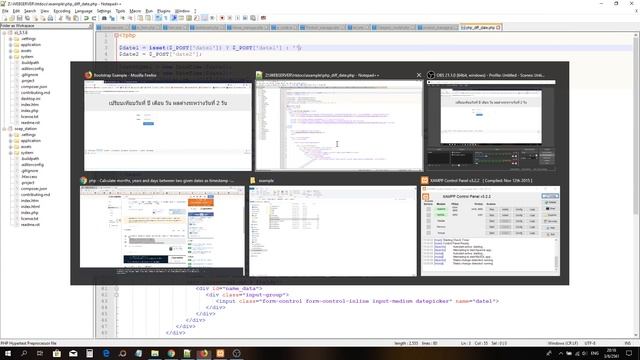The height and width of the screenshot is (360, 640).
Task: Toggle the fold marker beside <?php line
Action: click(x=116, y=36)
